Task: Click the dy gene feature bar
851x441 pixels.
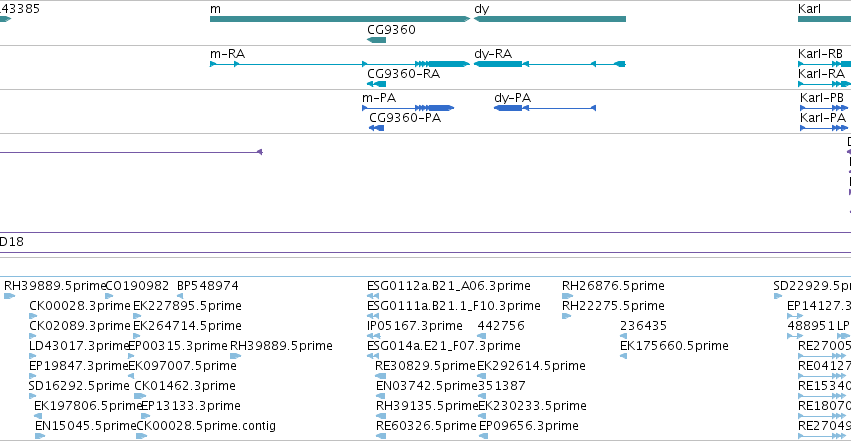Action: point(550,19)
